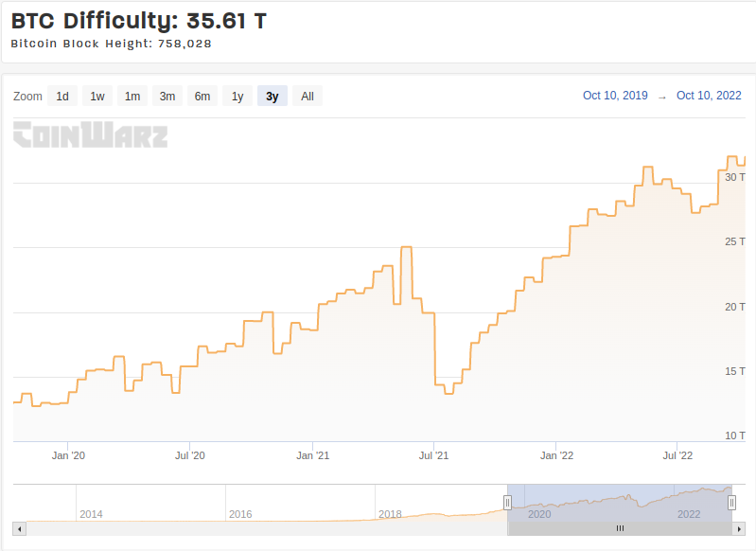Image resolution: width=756 pixels, height=551 pixels.
Task: Click 2018 in the navigator timeline
Action: click(x=390, y=514)
